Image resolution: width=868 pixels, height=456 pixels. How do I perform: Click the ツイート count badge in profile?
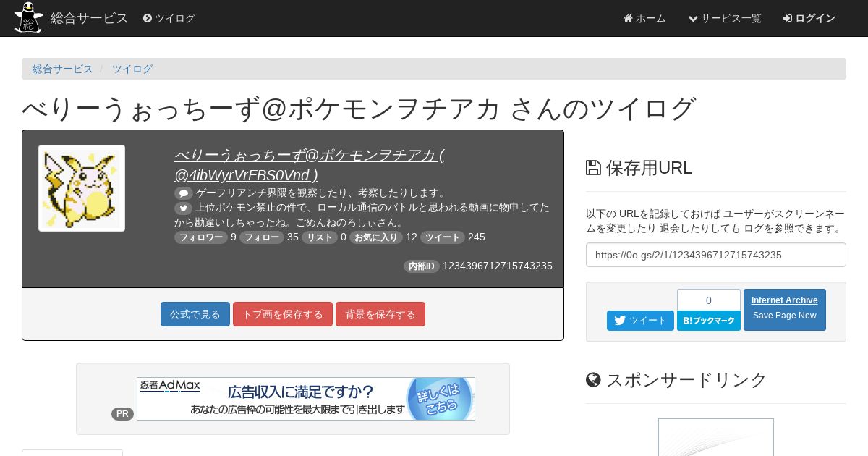(x=443, y=237)
